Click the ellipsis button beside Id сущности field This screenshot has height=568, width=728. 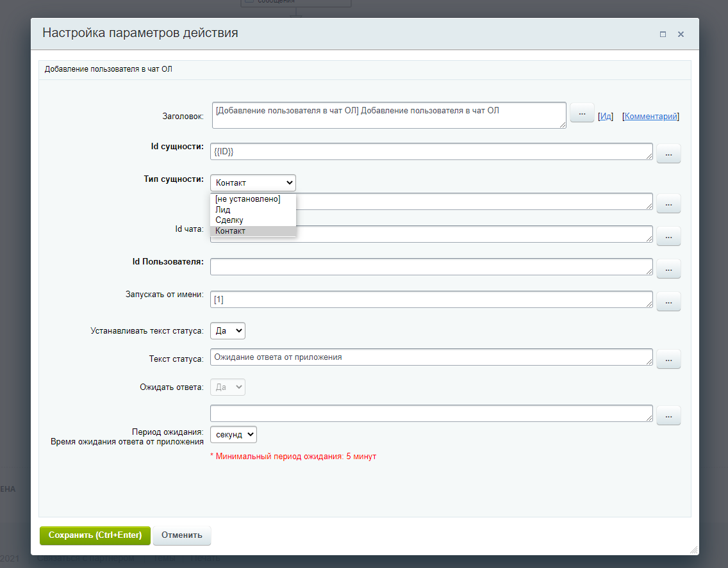pyautogui.click(x=668, y=154)
